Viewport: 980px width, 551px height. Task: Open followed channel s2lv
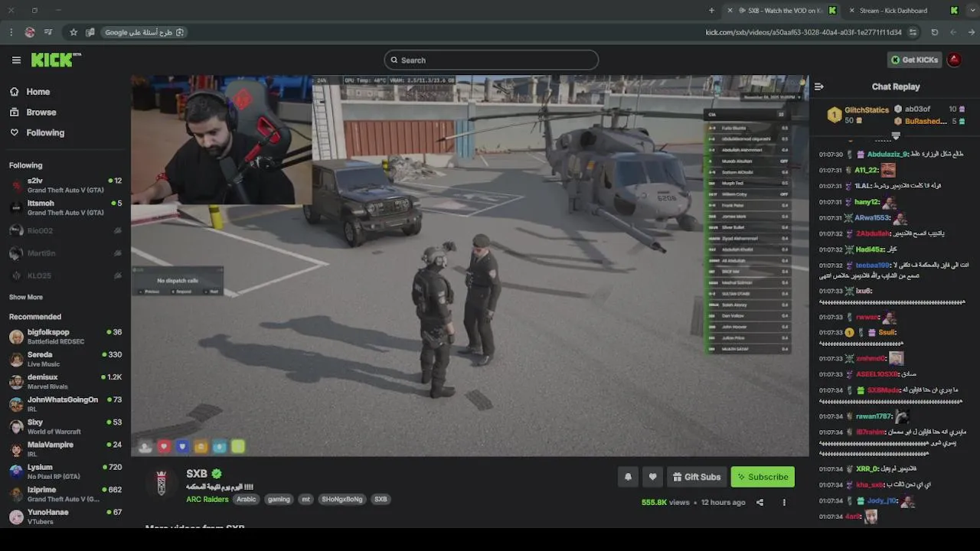pos(65,185)
